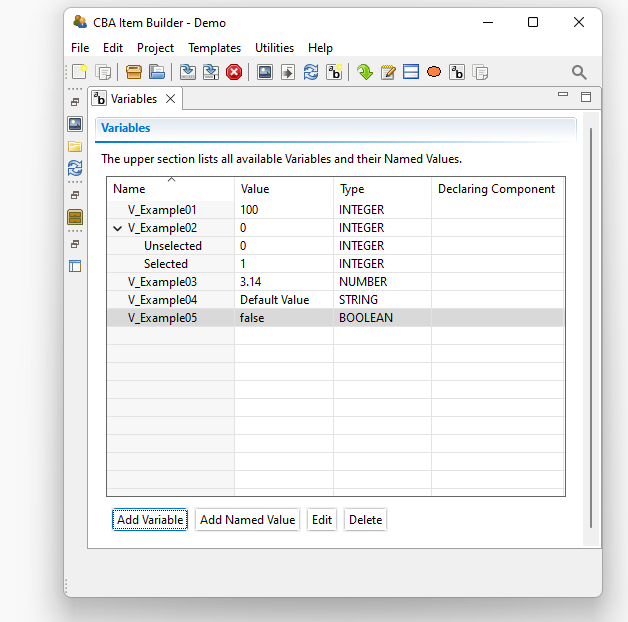This screenshot has width=628, height=622.
Task: Click the yellow folder icon in left sidebar
Action: 75,146
